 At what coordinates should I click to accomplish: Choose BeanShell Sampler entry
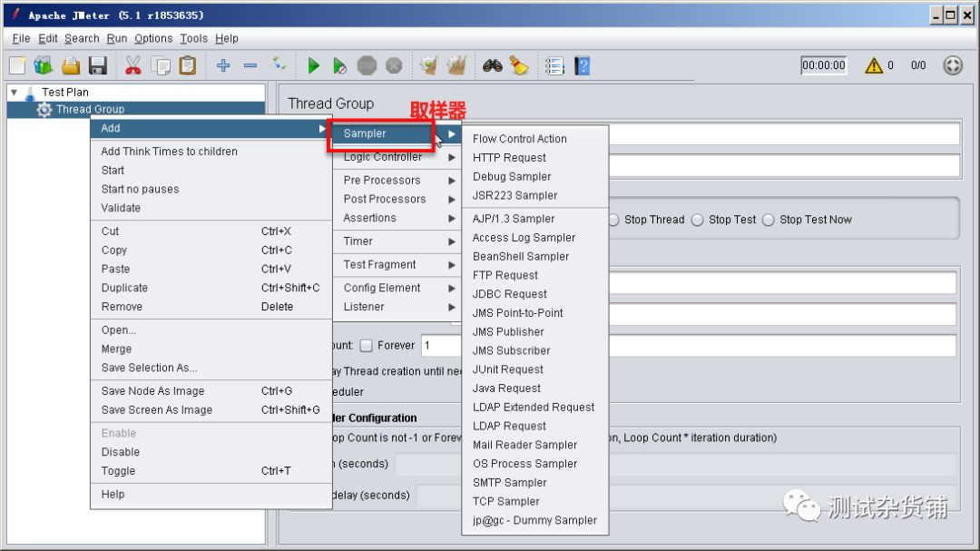coord(535,256)
